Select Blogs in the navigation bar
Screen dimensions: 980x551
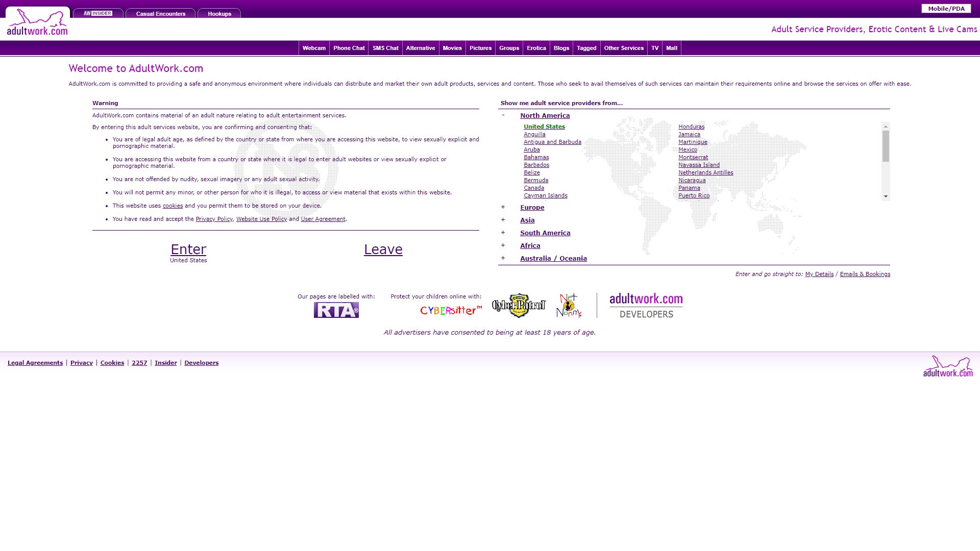[x=561, y=48]
